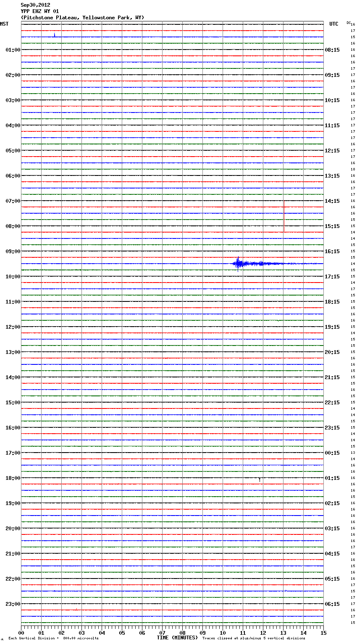The height and width of the screenshot is (644, 357).
Task: Click the 18:15 UTC time label
Action: click(332, 302)
